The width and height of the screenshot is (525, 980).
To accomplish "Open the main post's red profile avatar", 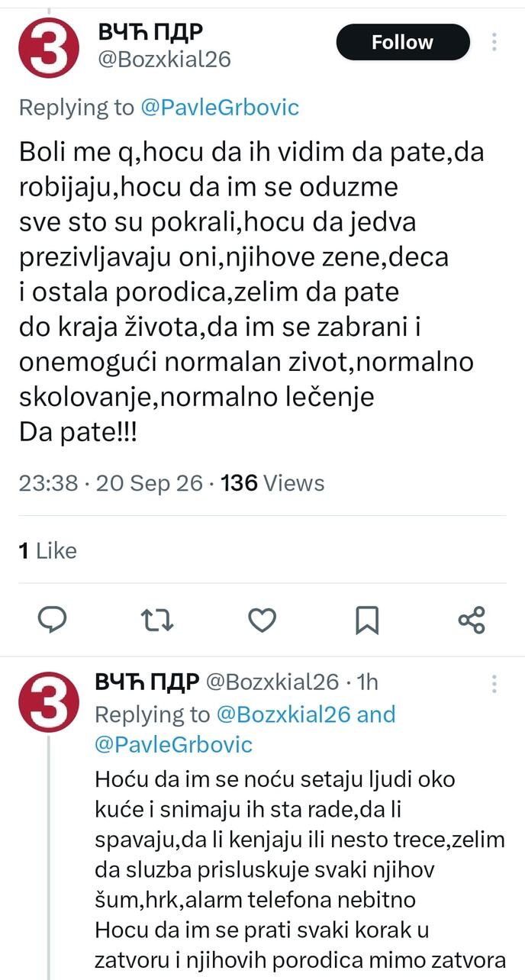I will [x=49, y=47].
